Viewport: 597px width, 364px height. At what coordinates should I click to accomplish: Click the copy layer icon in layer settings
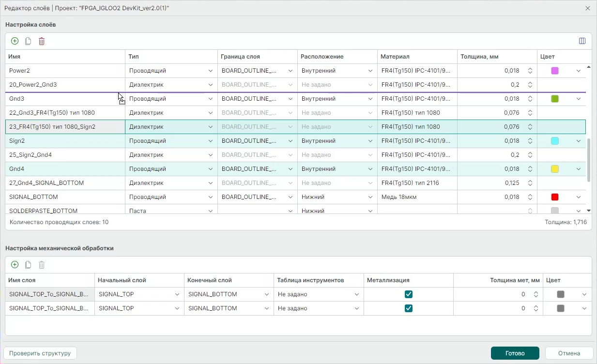pos(28,41)
